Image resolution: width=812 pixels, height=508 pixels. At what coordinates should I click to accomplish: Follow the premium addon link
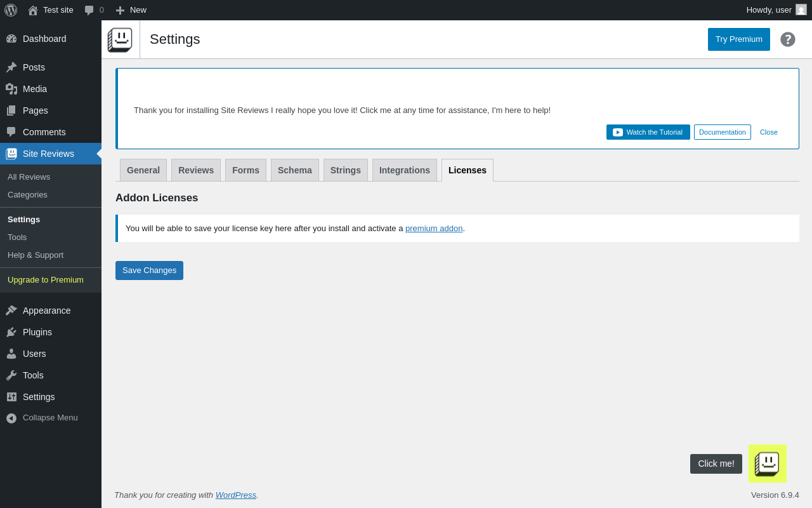point(434,229)
